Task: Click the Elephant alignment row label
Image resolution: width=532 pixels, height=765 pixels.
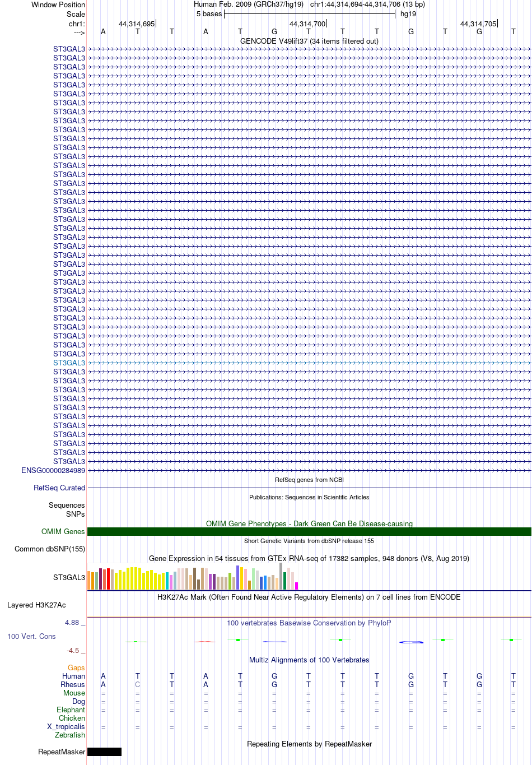Action: point(71,710)
